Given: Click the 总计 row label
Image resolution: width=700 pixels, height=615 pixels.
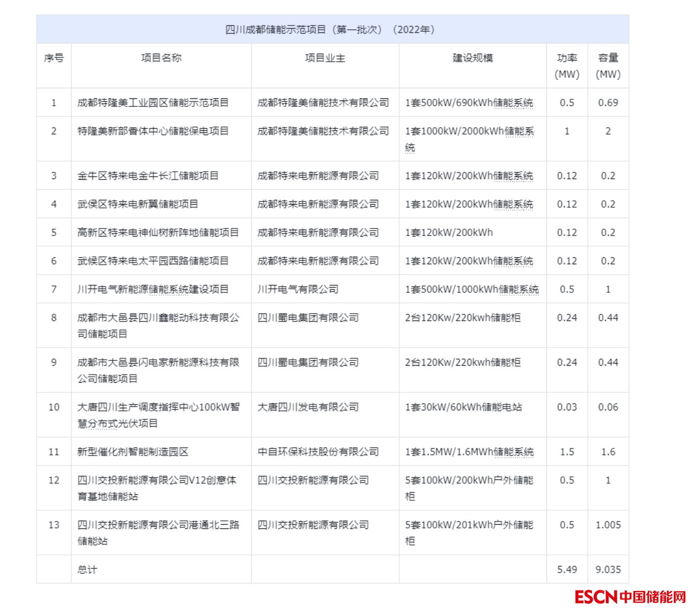Looking at the screenshot, I should [x=87, y=570].
